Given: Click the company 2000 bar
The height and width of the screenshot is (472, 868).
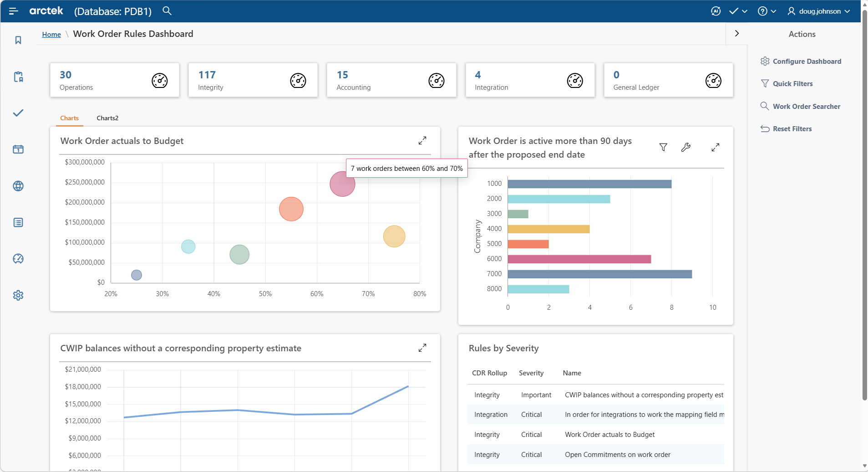Looking at the screenshot, I should [559, 199].
